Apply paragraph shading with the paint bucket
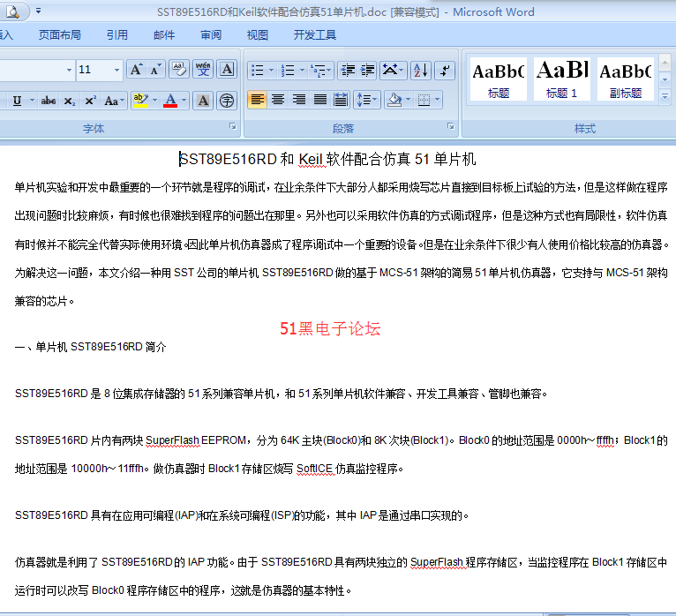 394,100
